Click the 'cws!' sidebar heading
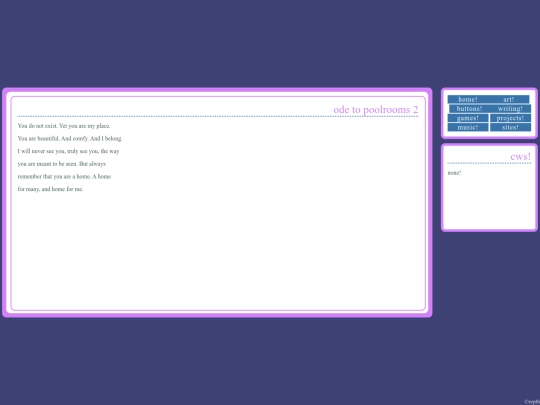This screenshot has height=405, width=540. (x=520, y=157)
